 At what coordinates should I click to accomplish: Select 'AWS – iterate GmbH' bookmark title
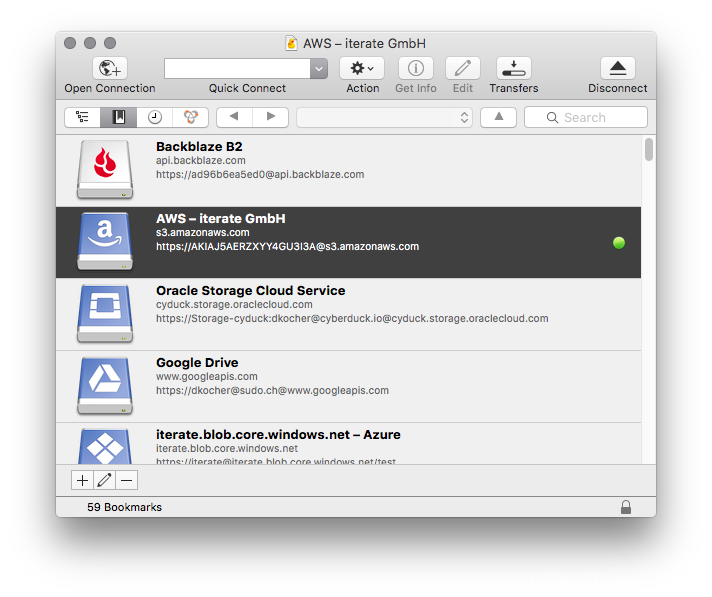point(221,218)
